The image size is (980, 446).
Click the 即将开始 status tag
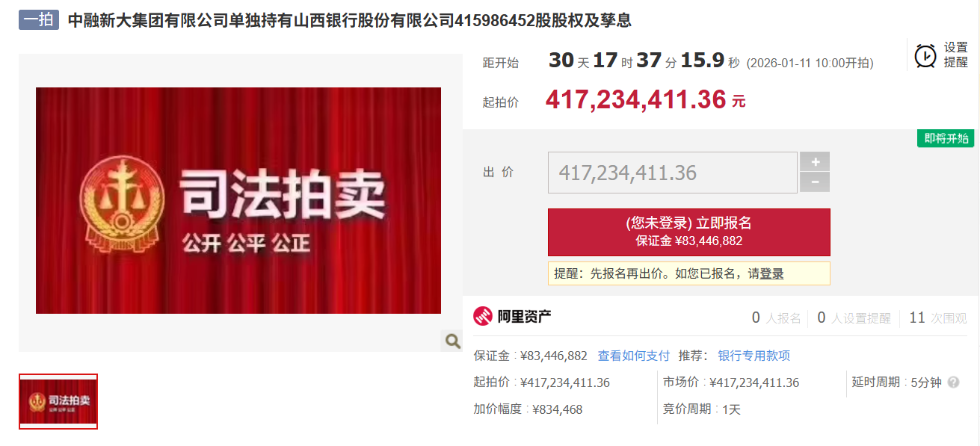(946, 138)
